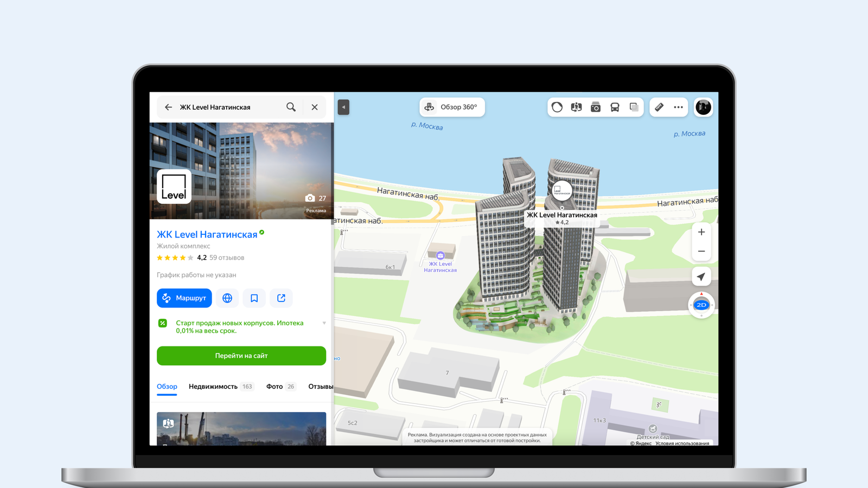Open the user profile avatar

(x=703, y=107)
